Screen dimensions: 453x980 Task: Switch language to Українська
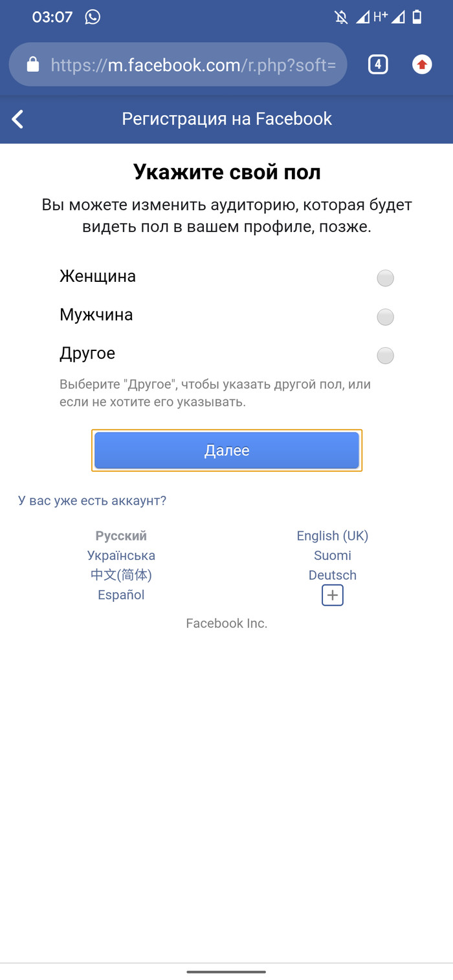click(x=121, y=555)
